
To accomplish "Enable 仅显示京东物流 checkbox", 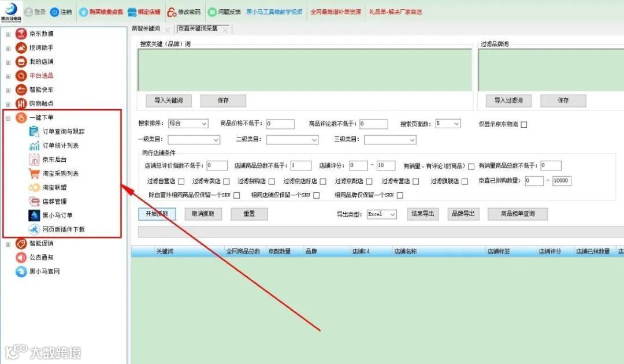I will (x=524, y=125).
